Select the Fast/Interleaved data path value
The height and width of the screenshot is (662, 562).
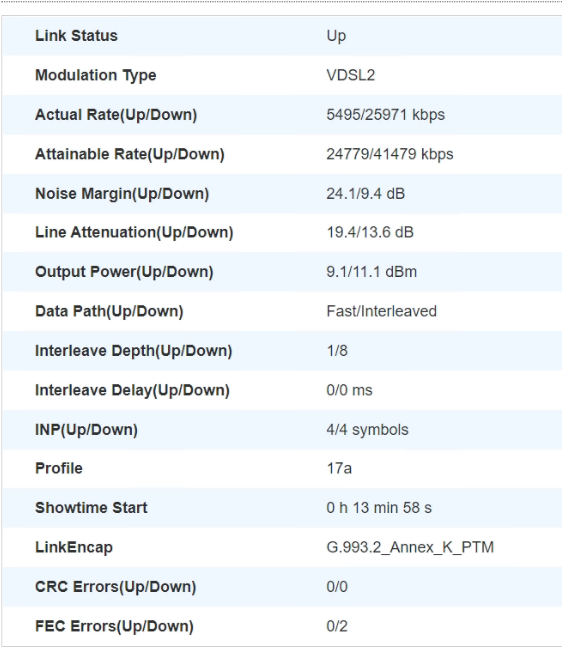click(381, 312)
